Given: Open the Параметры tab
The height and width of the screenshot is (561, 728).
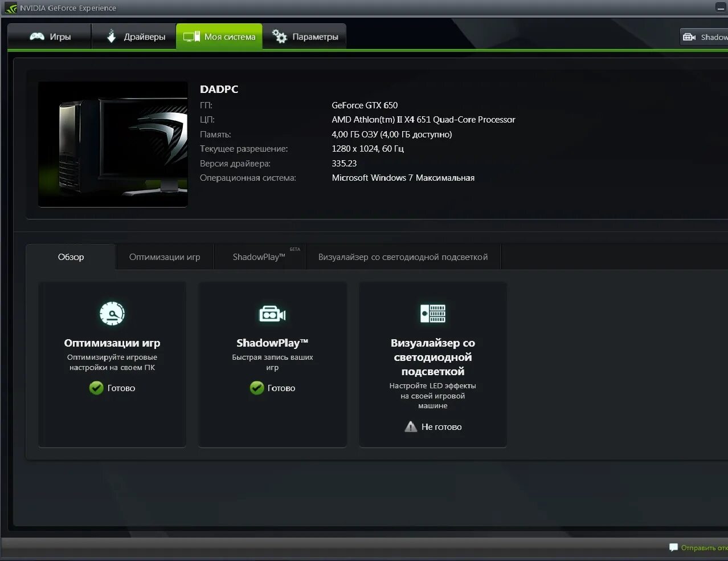Looking at the screenshot, I should [x=304, y=36].
